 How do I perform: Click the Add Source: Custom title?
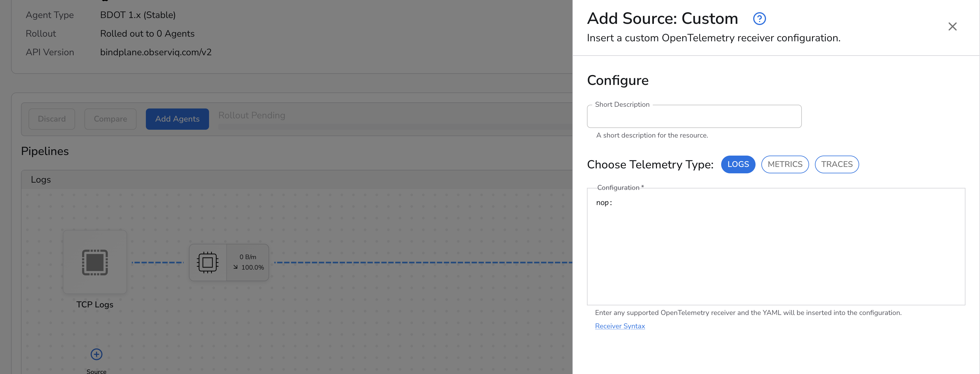click(x=662, y=19)
